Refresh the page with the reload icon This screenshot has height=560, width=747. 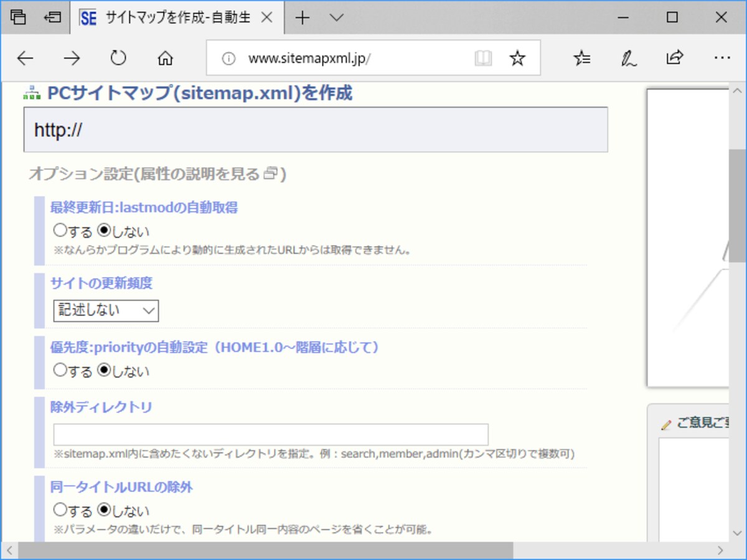118,58
